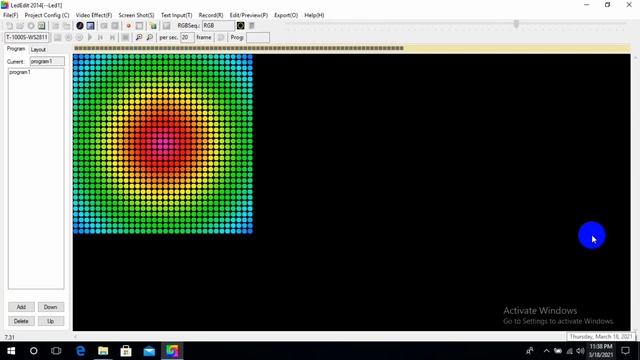This screenshot has width=640, height=360.
Task: Open the Export menu
Action: click(x=286, y=15)
